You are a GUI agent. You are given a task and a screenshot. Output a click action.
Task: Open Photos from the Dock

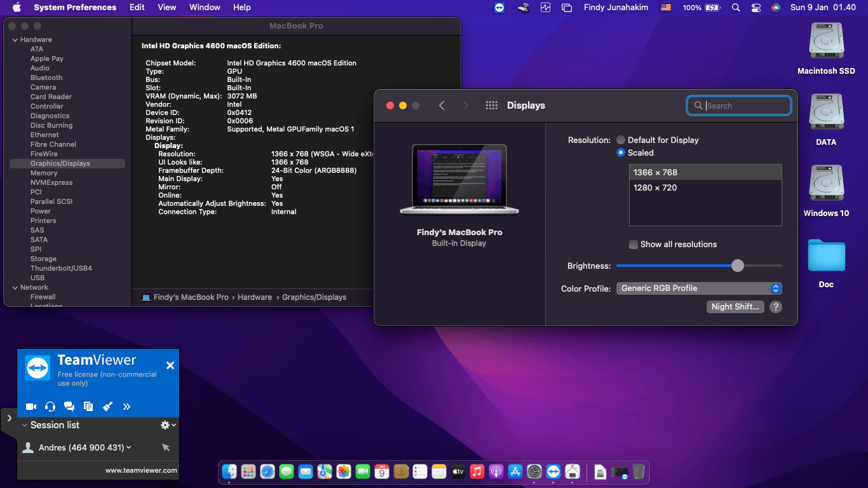pos(344,471)
